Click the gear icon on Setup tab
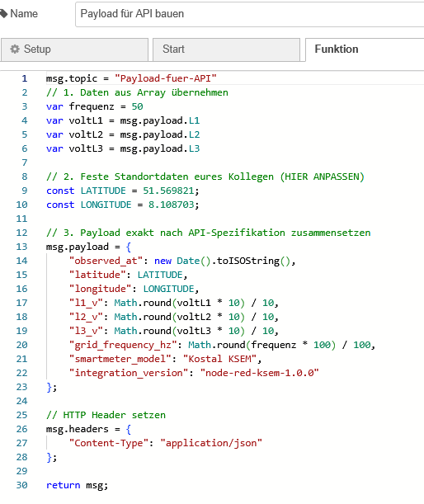The height and width of the screenshot is (504, 424). click(15, 49)
